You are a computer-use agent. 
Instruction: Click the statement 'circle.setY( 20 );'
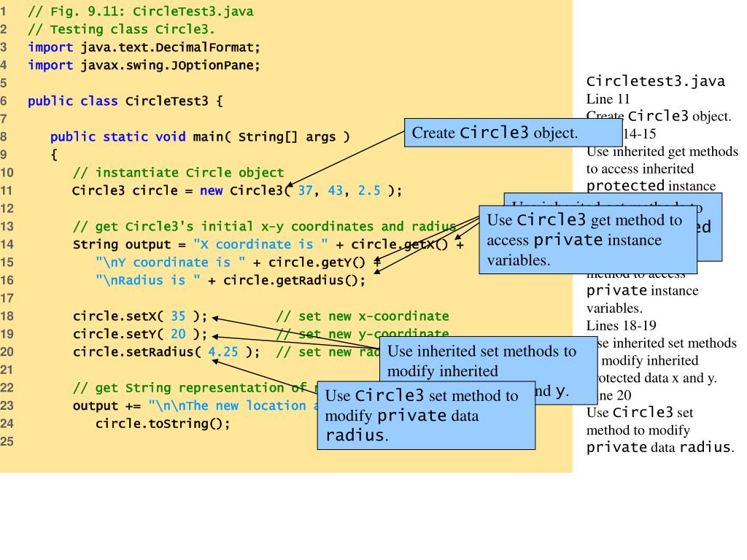(140, 334)
